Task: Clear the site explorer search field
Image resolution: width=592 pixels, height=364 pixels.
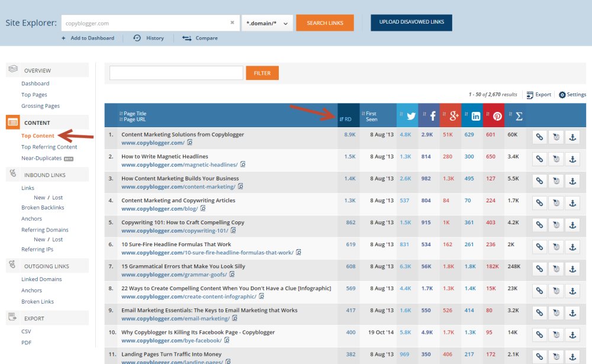Action: click(x=232, y=22)
